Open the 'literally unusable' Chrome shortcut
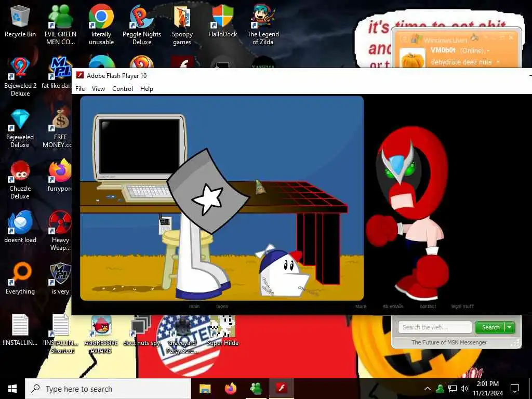The image size is (532, 399). pyautogui.click(x=101, y=24)
